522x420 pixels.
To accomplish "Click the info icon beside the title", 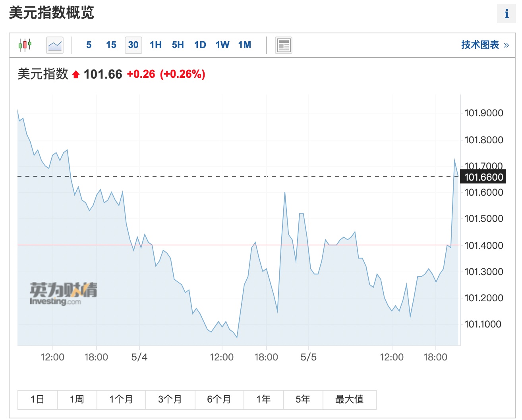I will click(506, 14).
